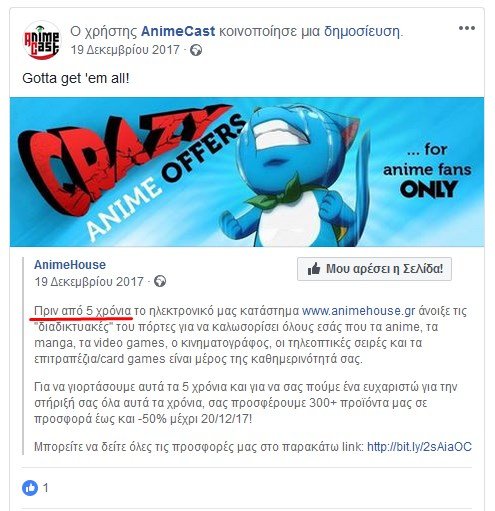
Task: Click the globe privacy icon beside AnimeHouse's date
Action: click(160, 281)
